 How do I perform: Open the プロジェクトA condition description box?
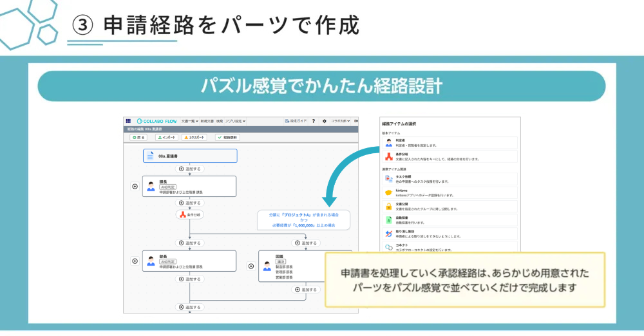point(303,220)
